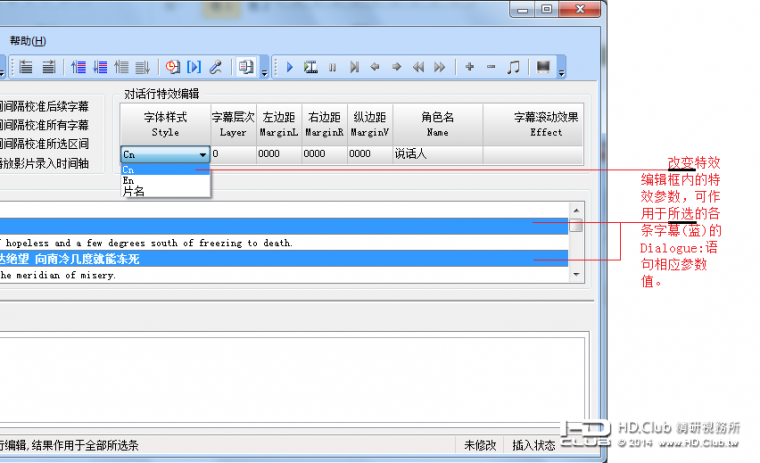The image size is (760, 463).
Task: Click the empty Effect field
Action: pos(533,154)
